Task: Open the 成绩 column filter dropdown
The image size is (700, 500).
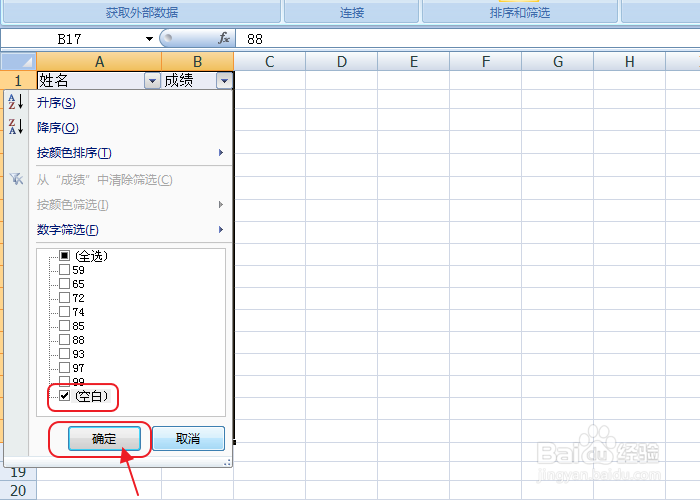Action: pyautogui.click(x=225, y=81)
